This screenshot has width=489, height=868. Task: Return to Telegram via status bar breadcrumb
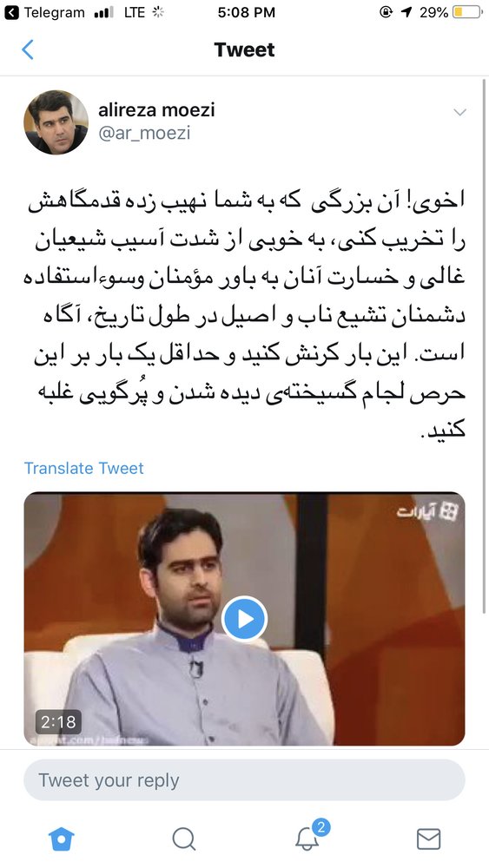45,12
